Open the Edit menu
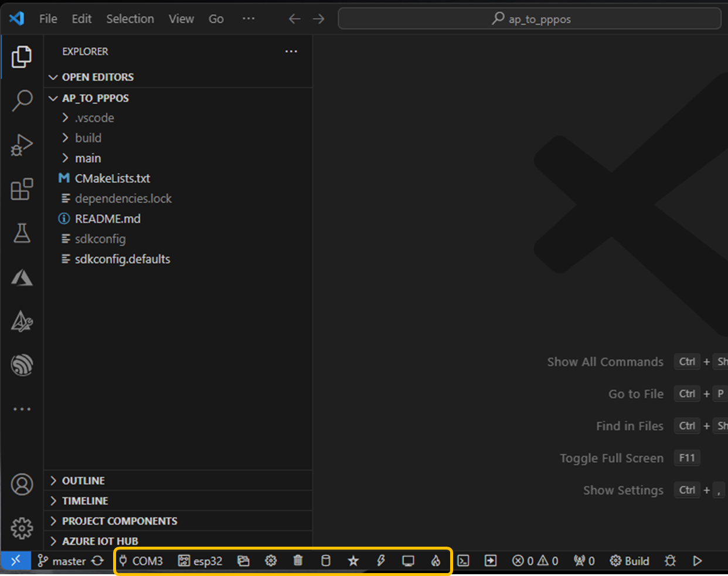 (x=81, y=19)
